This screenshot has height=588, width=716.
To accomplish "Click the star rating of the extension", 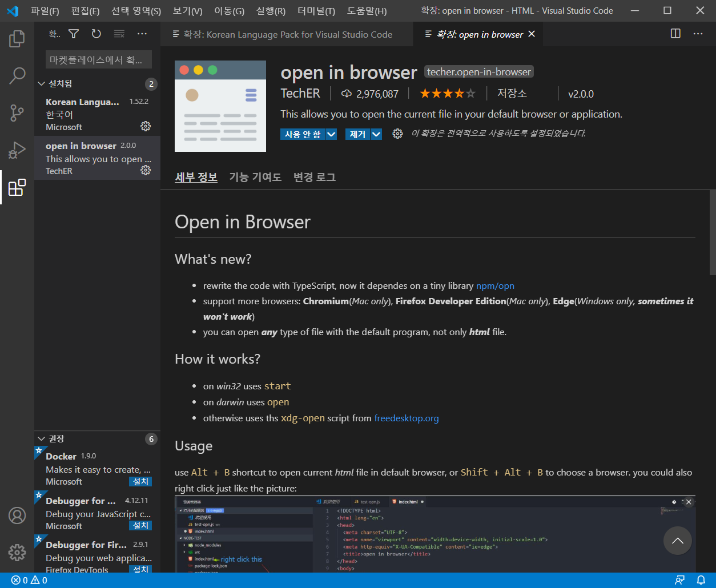I will coord(448,94).
